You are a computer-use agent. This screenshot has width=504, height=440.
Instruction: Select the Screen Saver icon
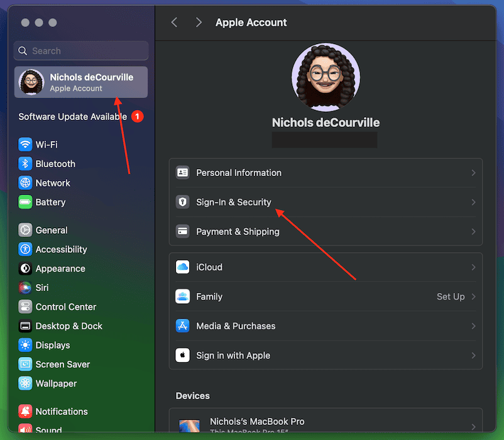25,365
